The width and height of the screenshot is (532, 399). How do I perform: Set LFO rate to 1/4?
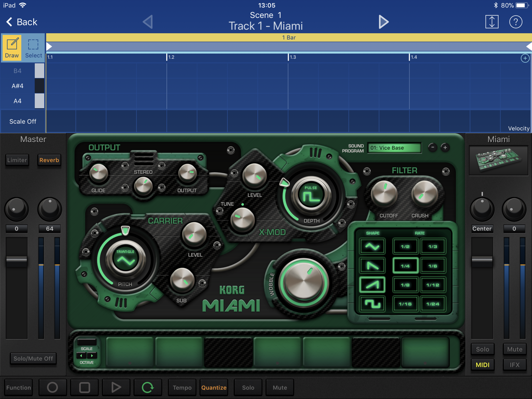tap(405, 266)
